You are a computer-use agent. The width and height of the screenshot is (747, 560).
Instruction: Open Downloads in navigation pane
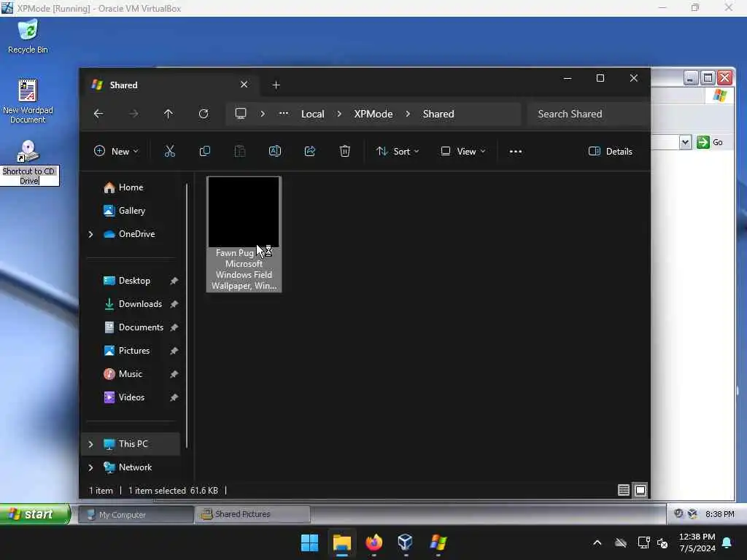tap(133, 304)
